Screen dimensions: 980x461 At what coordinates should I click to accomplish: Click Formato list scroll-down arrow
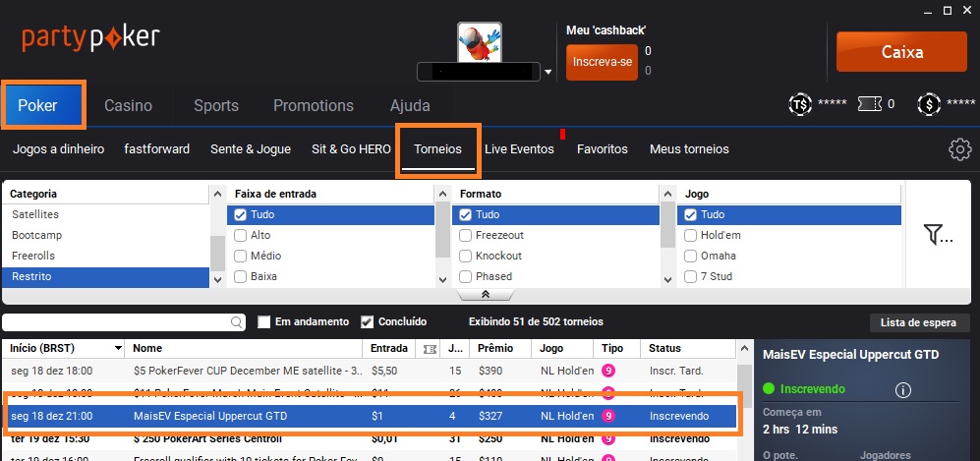coord(667,280)
